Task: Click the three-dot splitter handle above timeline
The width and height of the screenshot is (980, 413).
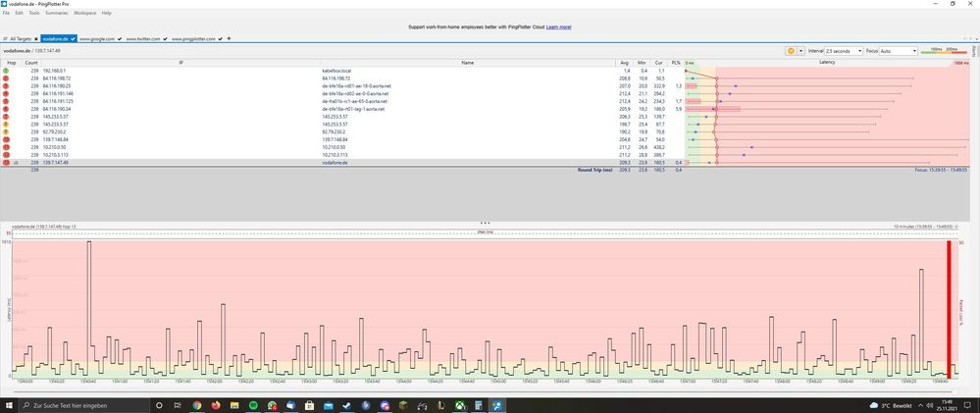Action: [x=485, y=223]
